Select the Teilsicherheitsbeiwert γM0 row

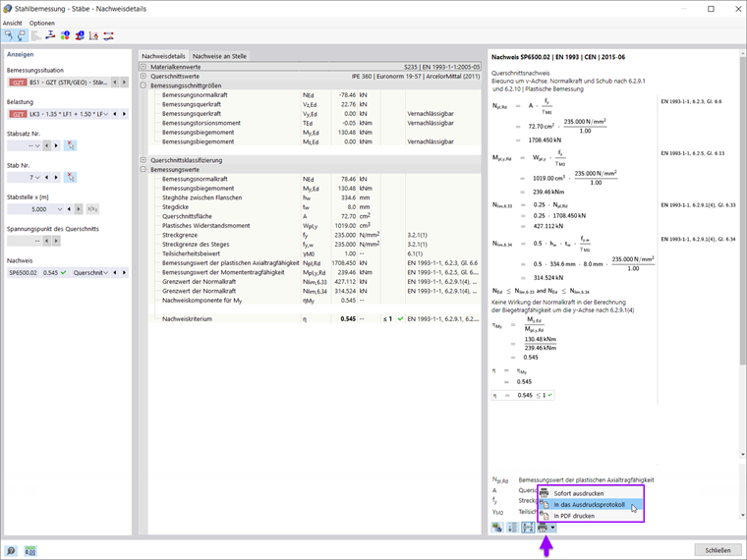click(x=315, y=253)
